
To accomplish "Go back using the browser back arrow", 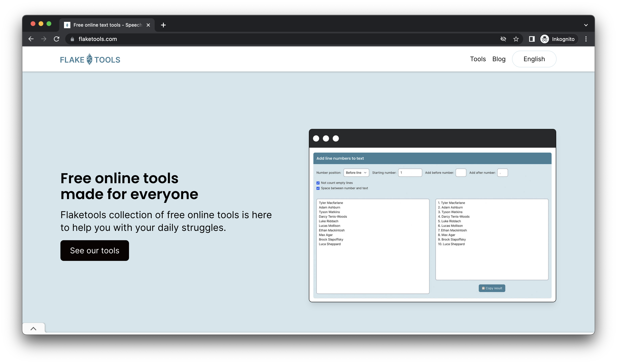I will coord(31,39).
